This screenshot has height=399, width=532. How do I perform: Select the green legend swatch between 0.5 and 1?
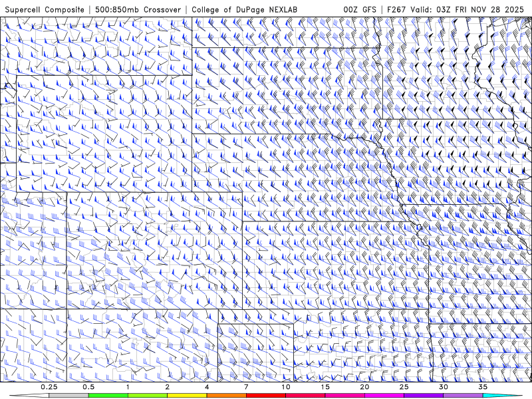tap(108, 396)
